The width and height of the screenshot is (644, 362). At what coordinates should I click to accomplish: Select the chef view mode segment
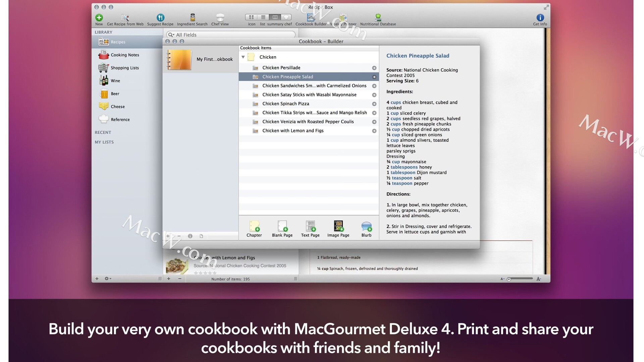(x=286, y=17)
